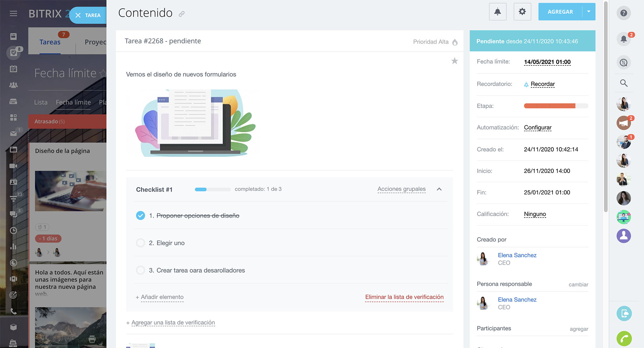This screenshot has height=348, width=644.
Task: Collapse Checklist #1 with chevron arrow
Action: click(x=439, y=189)
